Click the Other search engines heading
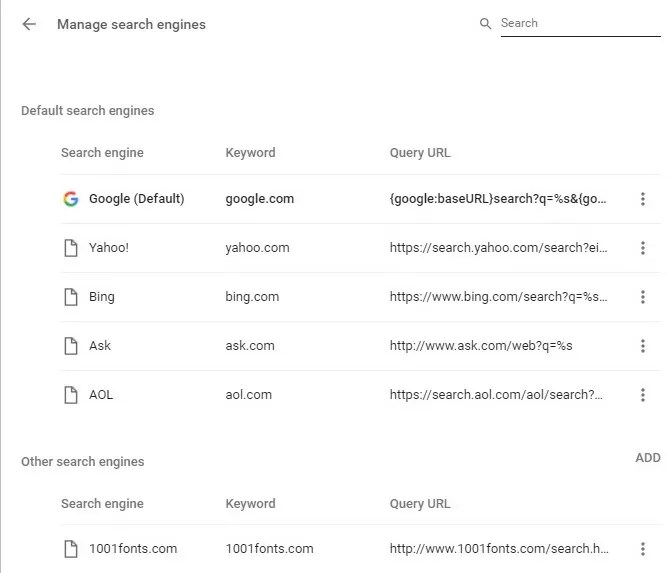Image resolution: width=670 pixels, height=573 pixels. [82, 462]
